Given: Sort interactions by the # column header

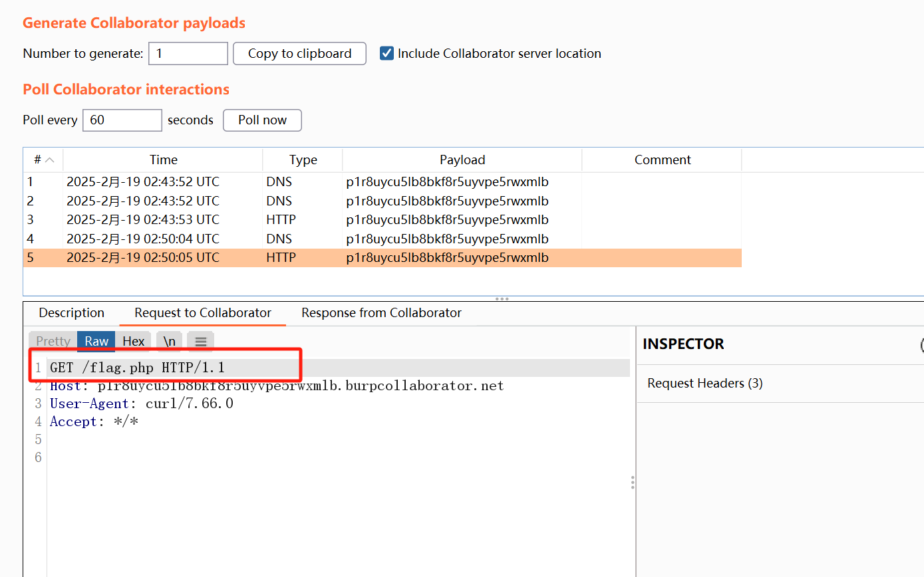Looking at the screenshot, I should 43,160.
